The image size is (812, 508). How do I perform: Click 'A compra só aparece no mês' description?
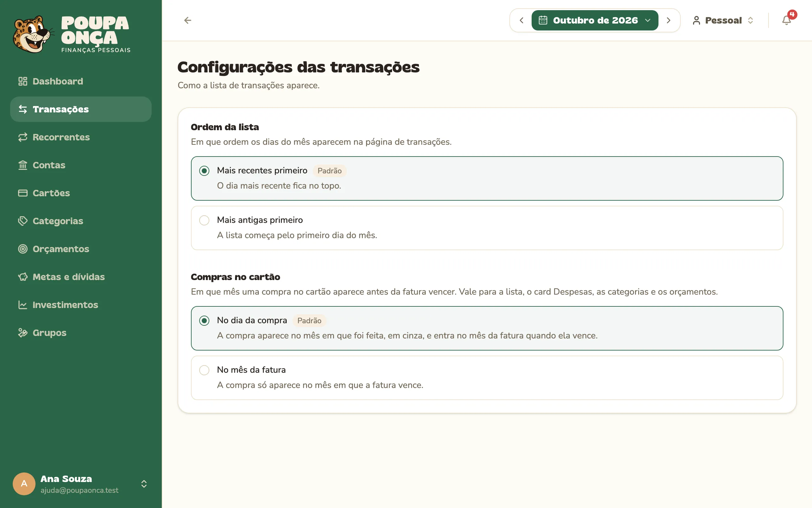click(320, 385)
